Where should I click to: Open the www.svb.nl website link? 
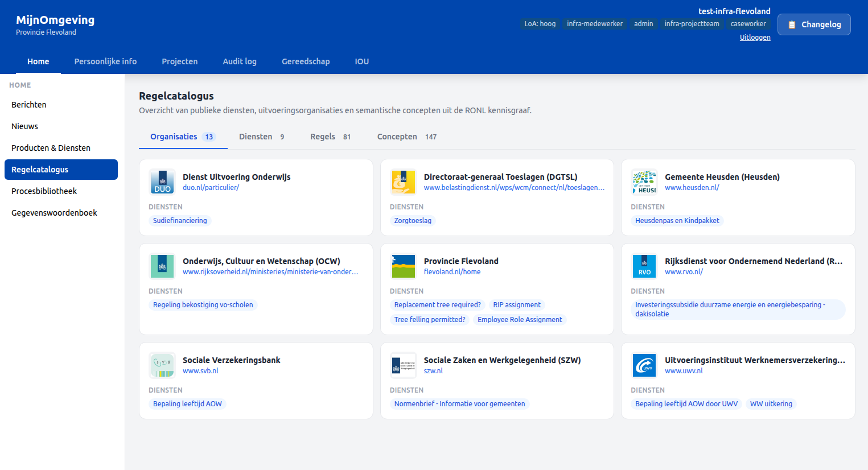click(200, 370)
